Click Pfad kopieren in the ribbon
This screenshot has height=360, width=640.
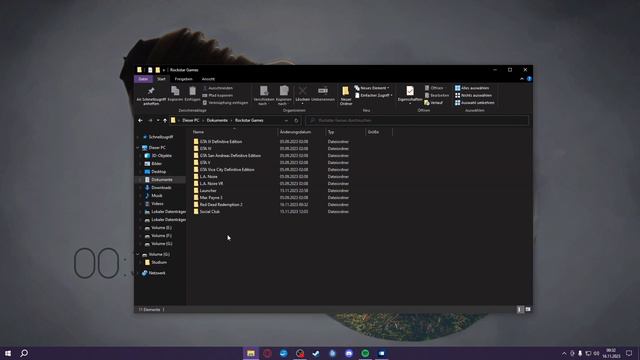point(218,95)
